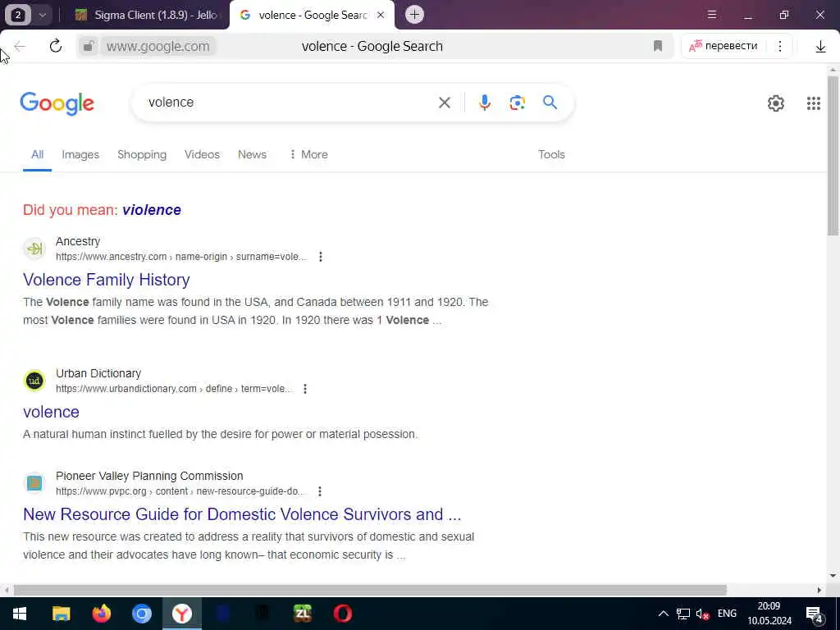Click the Urban Dictionary favicon
The height and width of the screenshot is (630, 840).
click(34, 381)
